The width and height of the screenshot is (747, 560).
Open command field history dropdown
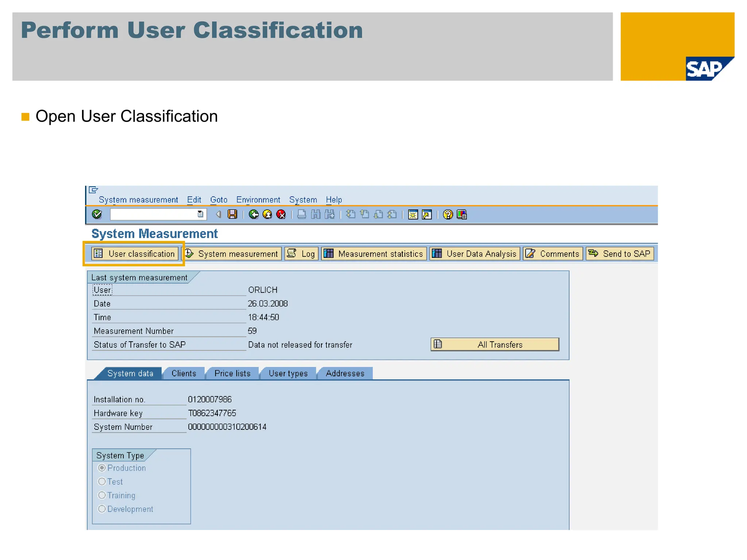click(x=200, y=214)
